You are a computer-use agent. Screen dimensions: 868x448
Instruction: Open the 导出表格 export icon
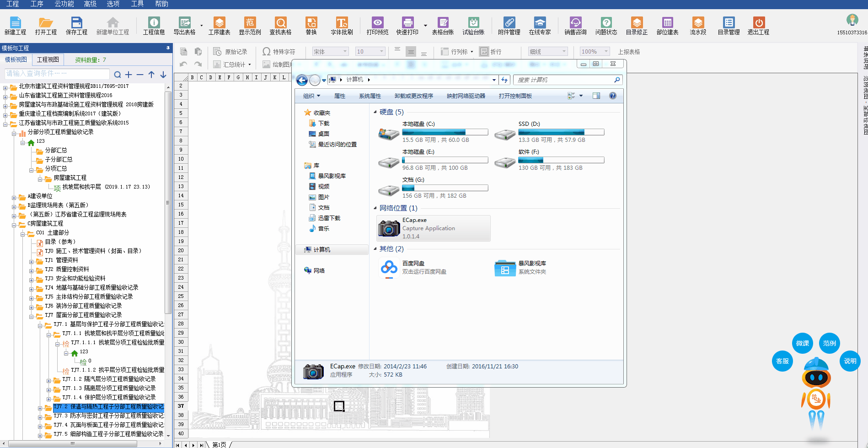(x=184, y=23)
